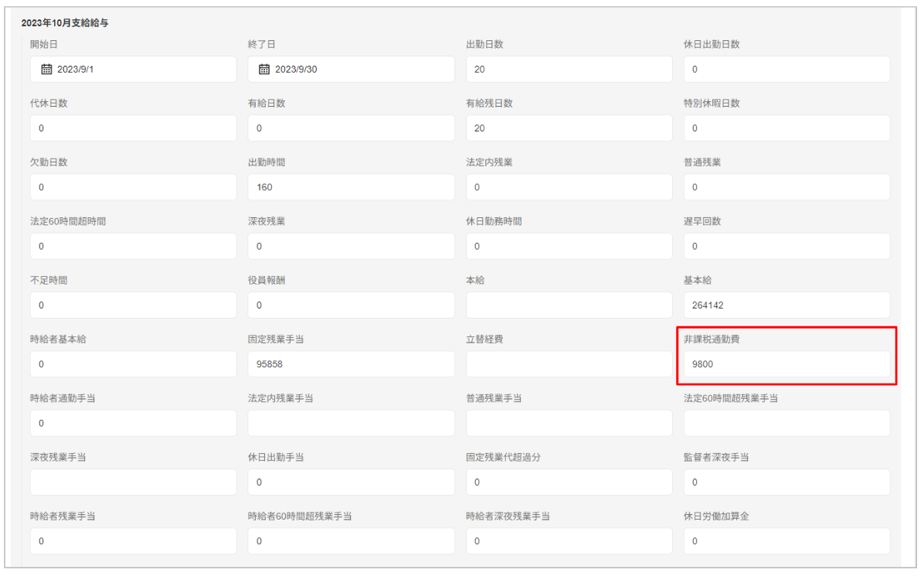This screenshot has width=924, height=576.
Task: Click the empty 深夜残業手当 input box
Action: tap(133, 482)
